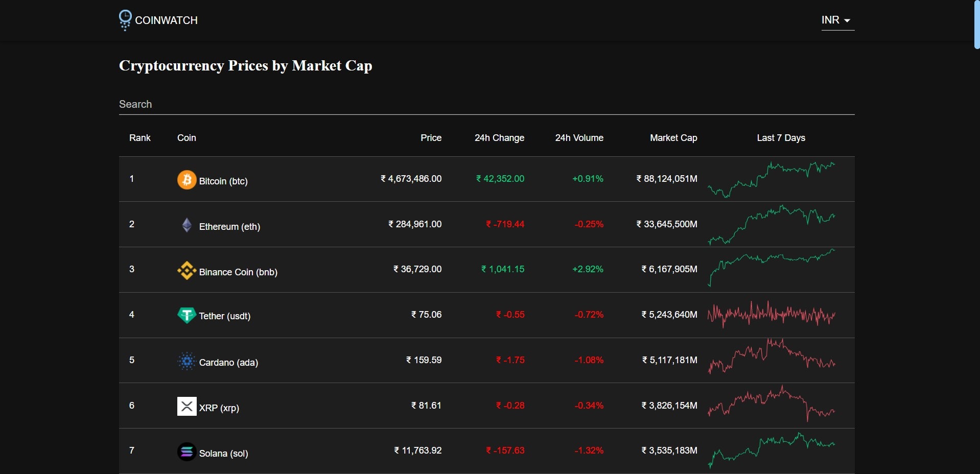Click Bitcoin's 7-day sparkline chart
Viewport: 980px width, 474px height.
[x=772, y=179]
